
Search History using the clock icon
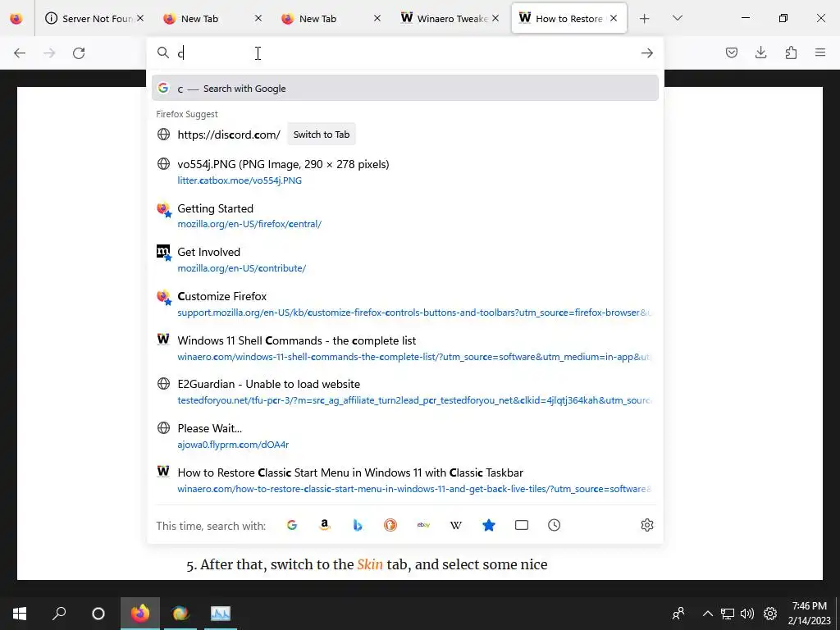pyautogui.click(x=554, y=525)
